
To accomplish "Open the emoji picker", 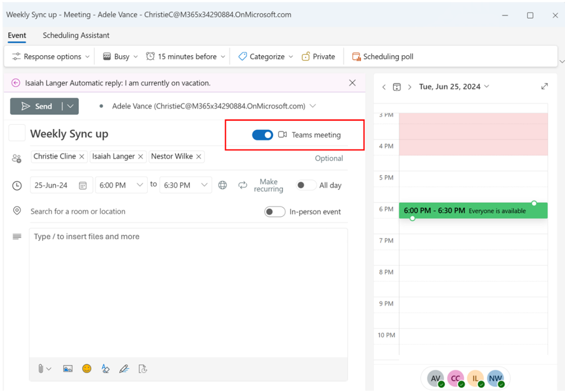I will click(87, 369).
